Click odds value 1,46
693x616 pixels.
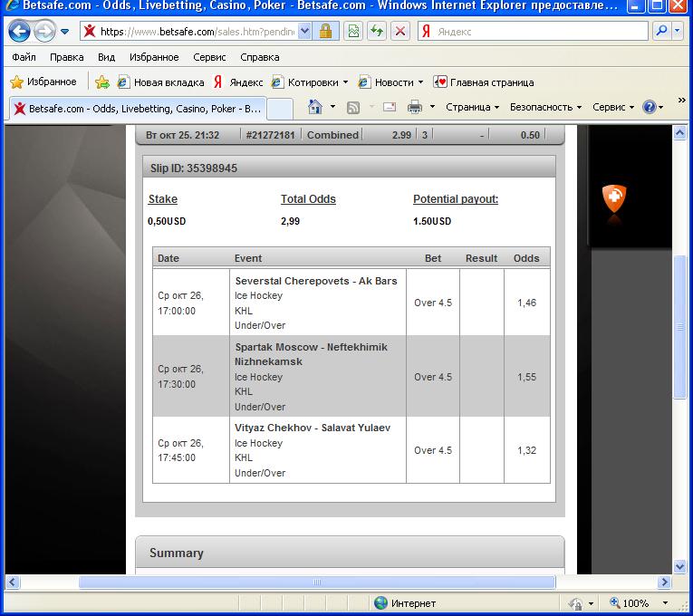click(x=527, y=303)
